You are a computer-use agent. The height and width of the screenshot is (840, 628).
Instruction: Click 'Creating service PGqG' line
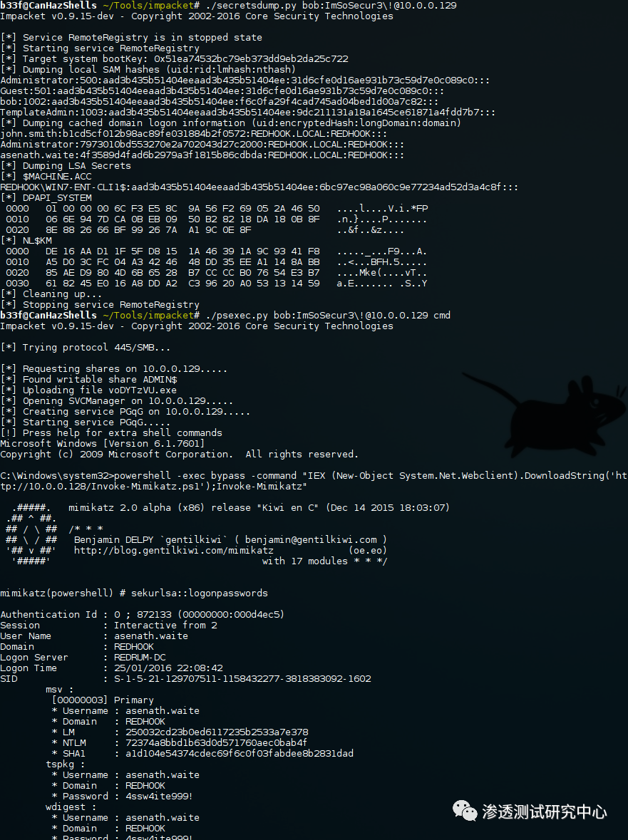(125, 412)
